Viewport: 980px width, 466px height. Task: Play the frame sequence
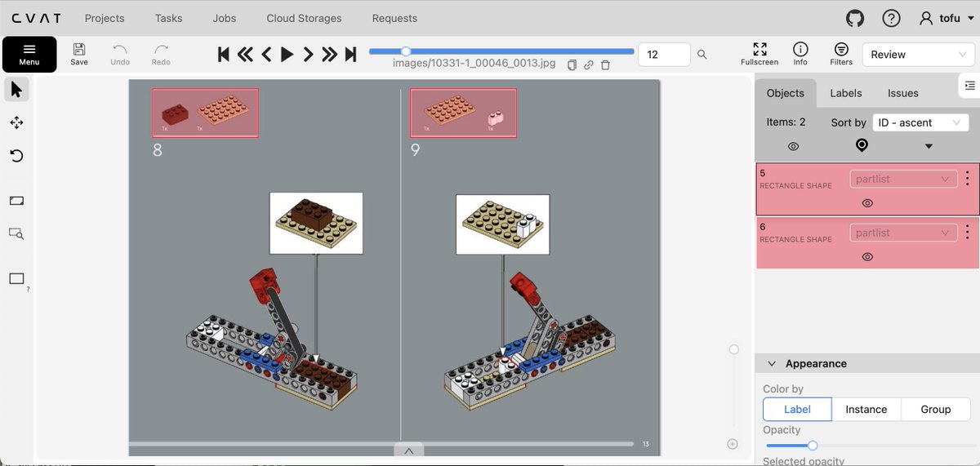287,55
